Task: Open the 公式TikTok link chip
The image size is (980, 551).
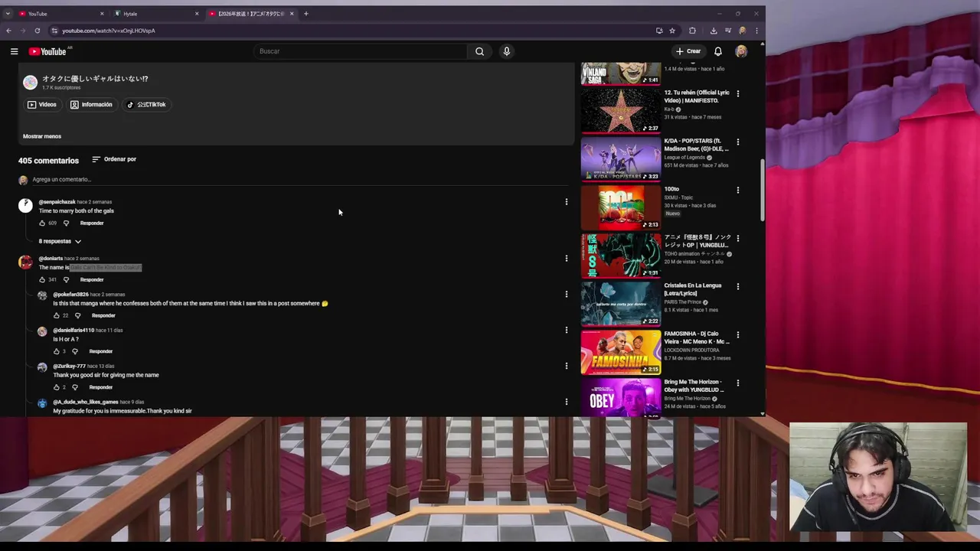Action: 146,105
